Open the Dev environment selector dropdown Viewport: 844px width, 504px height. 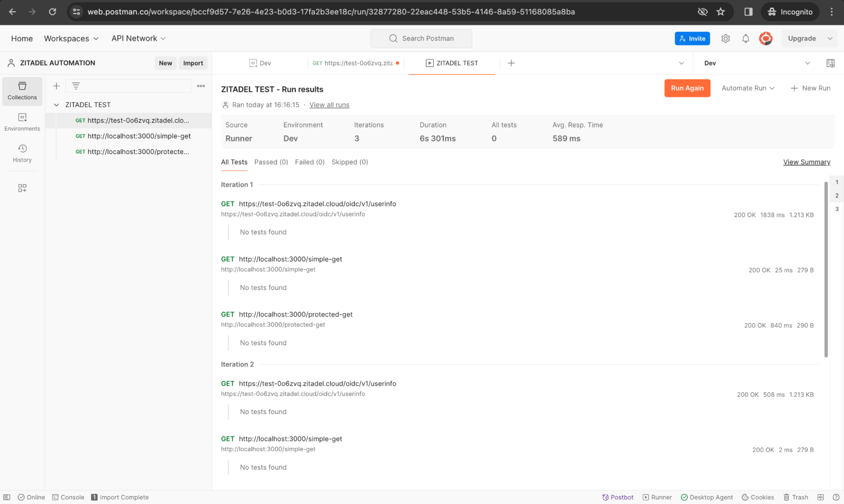(756, 63)
